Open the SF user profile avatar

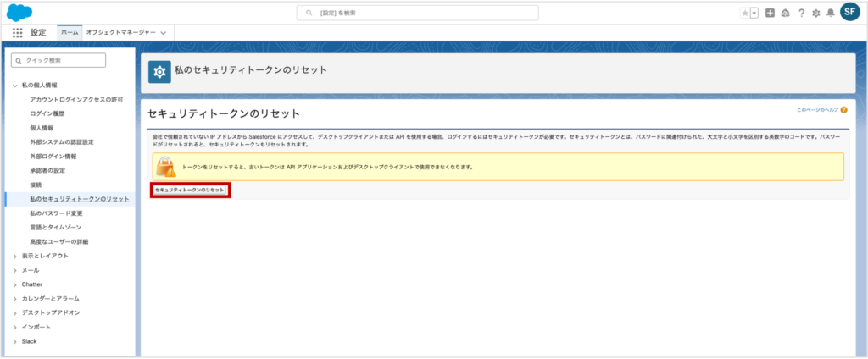point(850,13)
